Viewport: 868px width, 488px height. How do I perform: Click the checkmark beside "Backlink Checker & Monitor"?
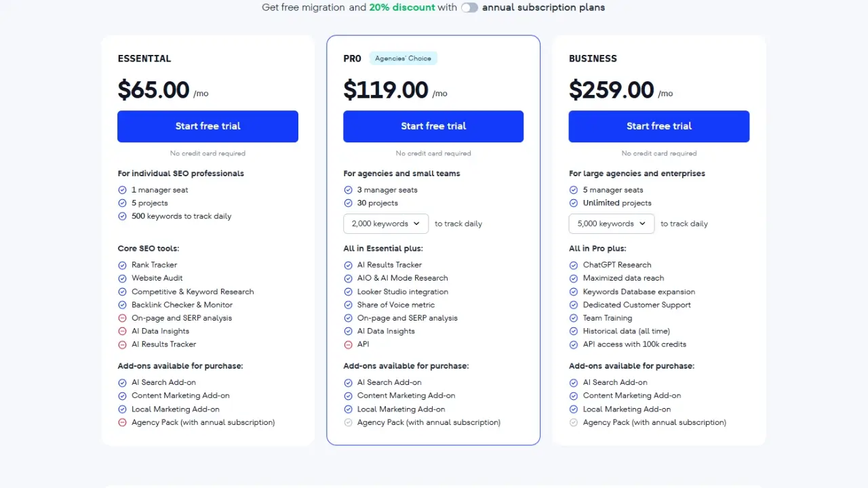[x=123, y=304]
